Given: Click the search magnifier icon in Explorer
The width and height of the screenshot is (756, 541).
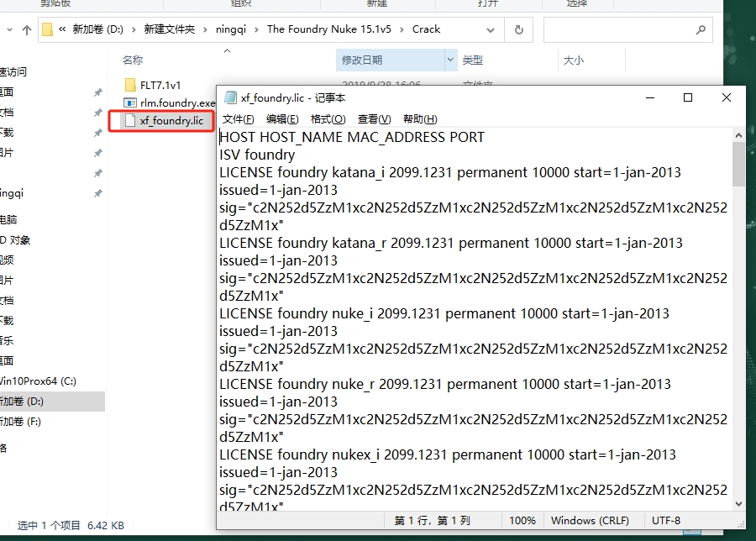Looking at the screenshot, I should coord(701,30).
